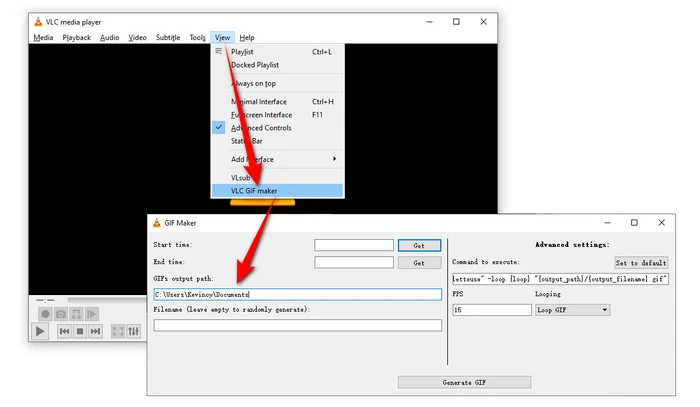Click the Record button in VLC controls
The height and width of the screenshot is (407, 700).
pos(45,314)
